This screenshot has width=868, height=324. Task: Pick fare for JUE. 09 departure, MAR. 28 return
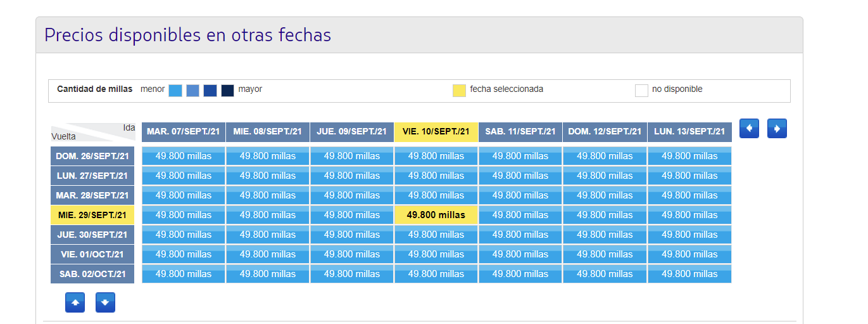coord(352,195)
